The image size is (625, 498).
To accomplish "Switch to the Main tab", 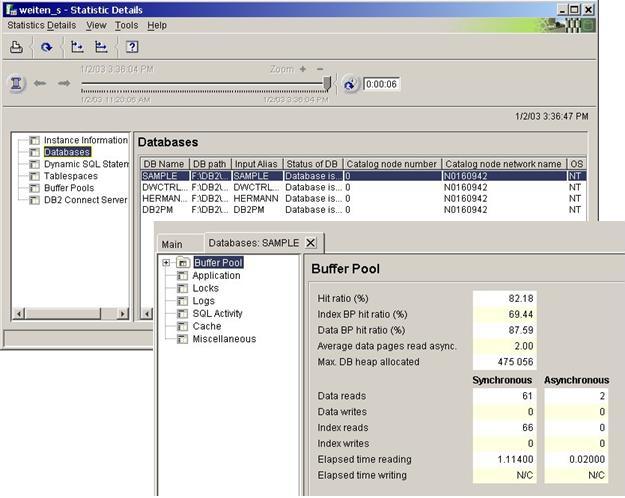I will [172, 244].
